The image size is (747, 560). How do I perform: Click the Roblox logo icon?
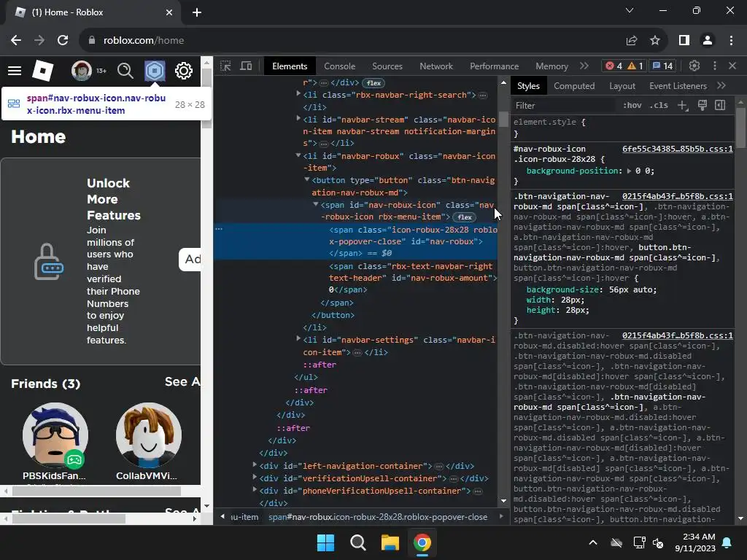click(42, 71)
